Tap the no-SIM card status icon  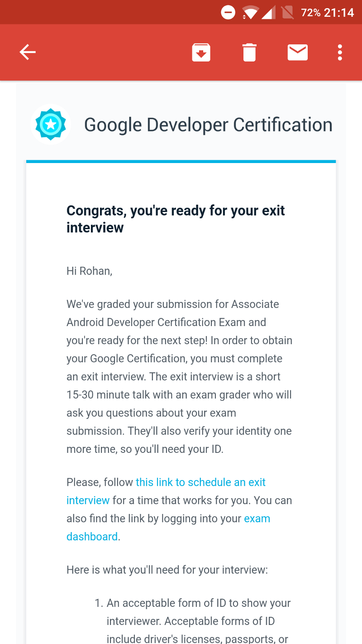tap(287, 12)
